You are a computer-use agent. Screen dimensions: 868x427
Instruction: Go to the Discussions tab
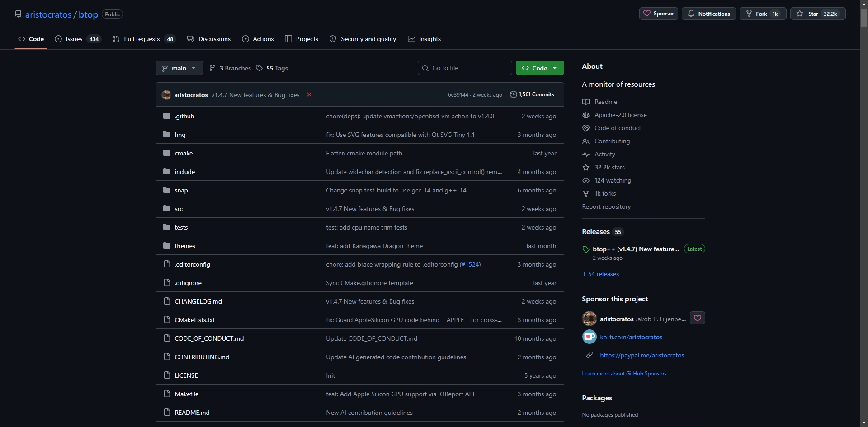tap(209, 39)
